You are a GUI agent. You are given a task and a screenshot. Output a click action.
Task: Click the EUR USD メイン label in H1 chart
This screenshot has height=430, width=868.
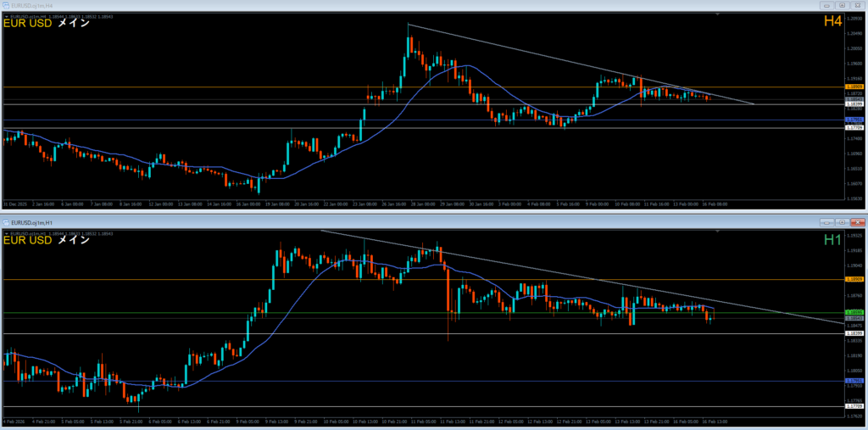[46, 241]
